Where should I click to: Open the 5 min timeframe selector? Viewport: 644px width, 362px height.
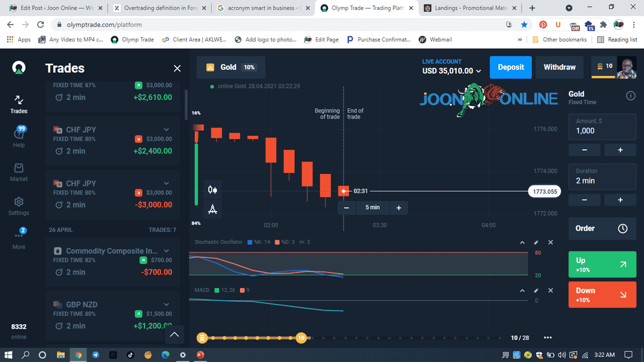pos(372,208)
